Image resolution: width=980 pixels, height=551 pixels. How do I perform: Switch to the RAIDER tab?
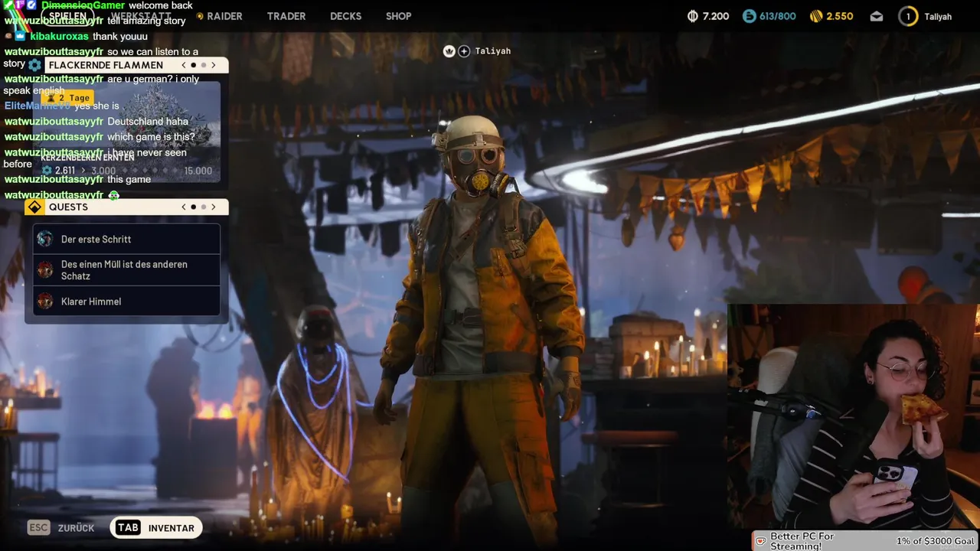pos(224,16)
